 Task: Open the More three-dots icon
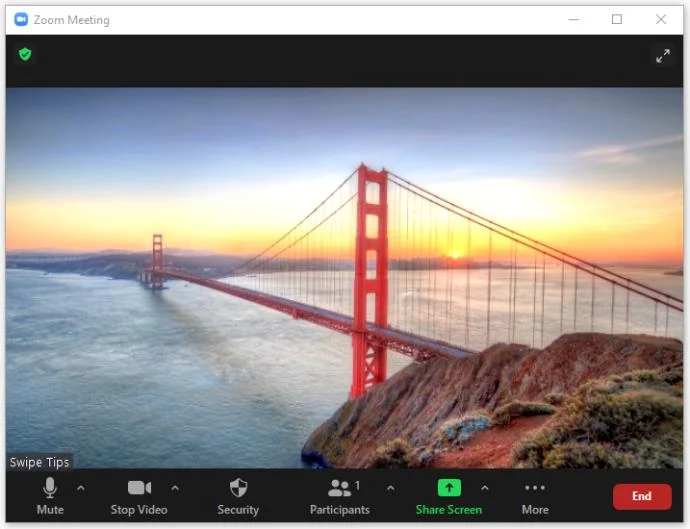point(535,488)
